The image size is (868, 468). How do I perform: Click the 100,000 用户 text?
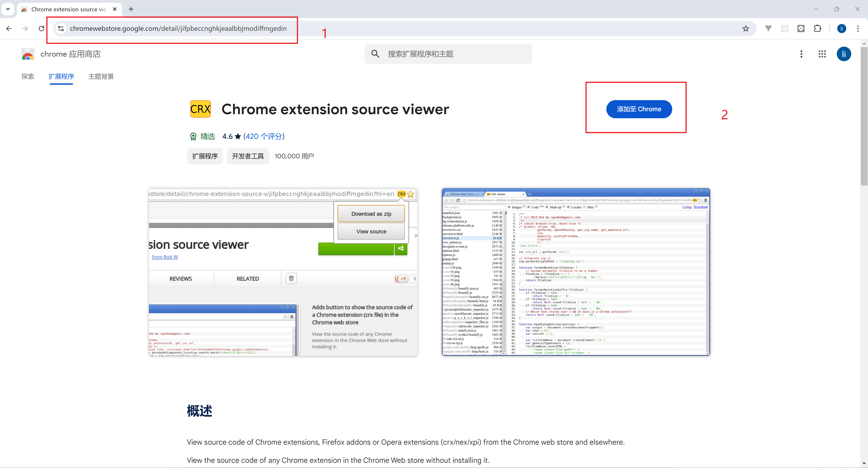(294, 156)
